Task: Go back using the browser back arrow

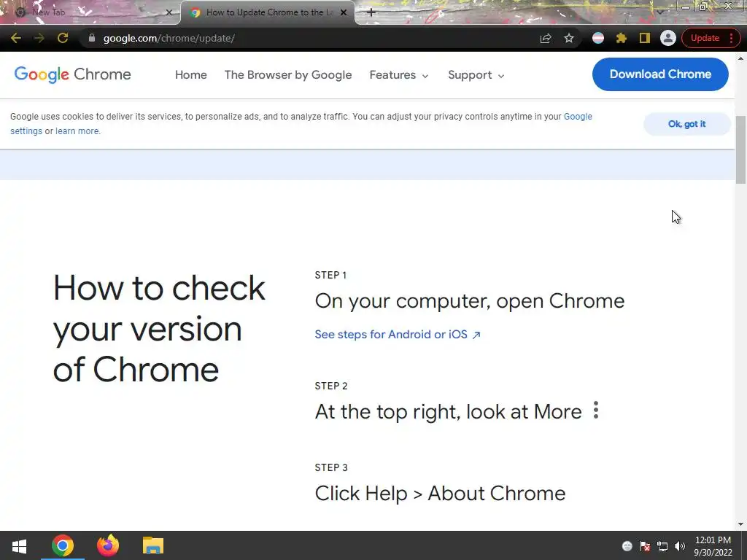Action: pos(16,38)
